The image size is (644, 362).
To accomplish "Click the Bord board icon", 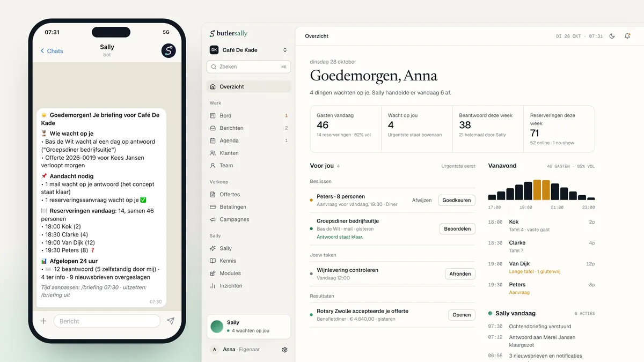I will tap(213, 115).
